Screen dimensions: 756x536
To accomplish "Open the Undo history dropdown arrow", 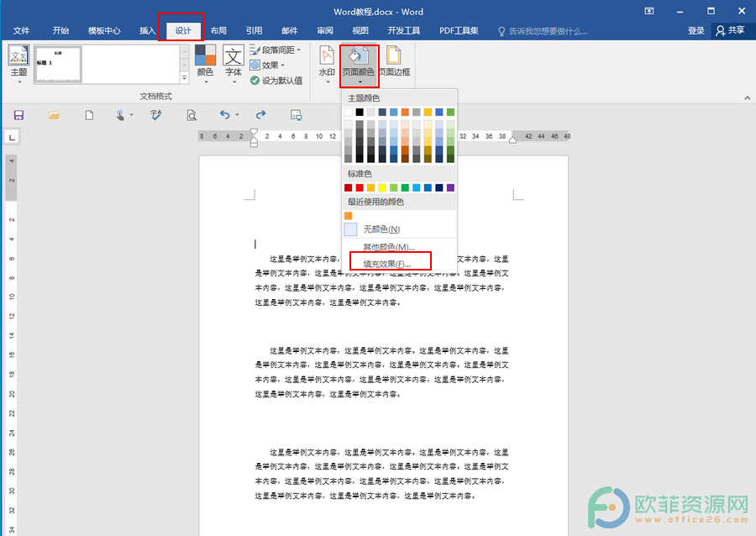I will click(x=237, y=115).
